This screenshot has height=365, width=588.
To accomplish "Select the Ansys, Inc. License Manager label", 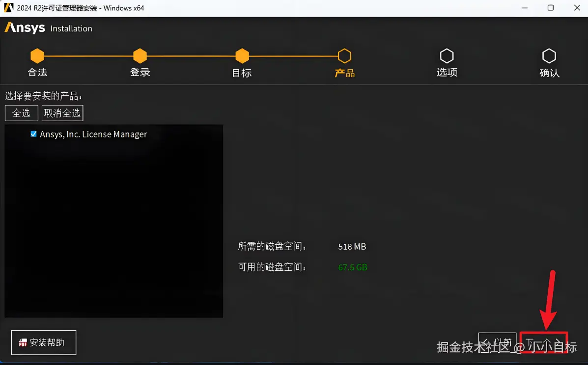I will click(93, 134).
